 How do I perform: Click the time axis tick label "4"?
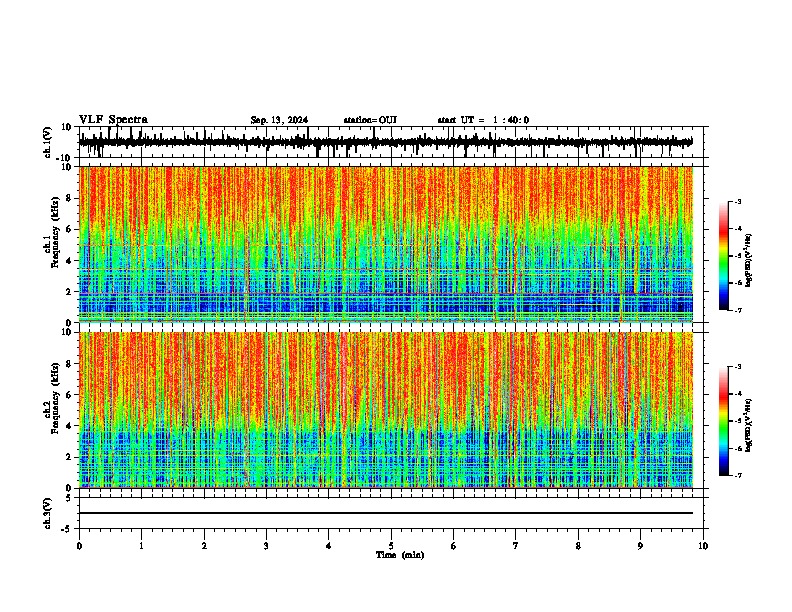(329, 546)
